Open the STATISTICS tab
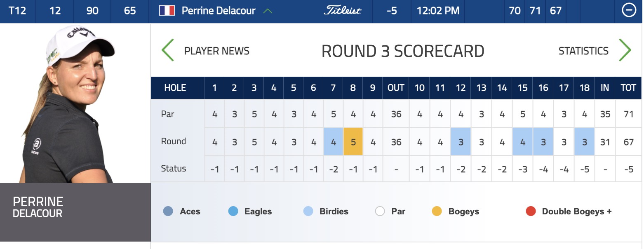The width and height of the screenshot is (644, 249). click(x=583, y=51)
